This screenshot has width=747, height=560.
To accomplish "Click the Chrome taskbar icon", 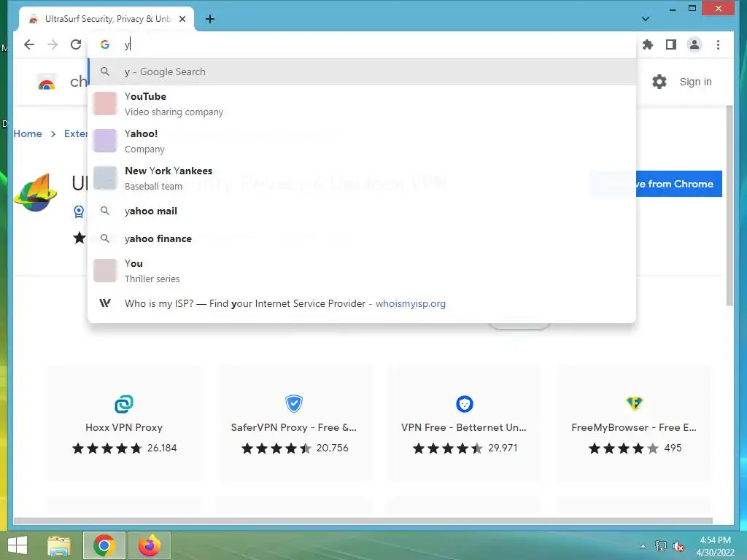I will pos(104,545).
